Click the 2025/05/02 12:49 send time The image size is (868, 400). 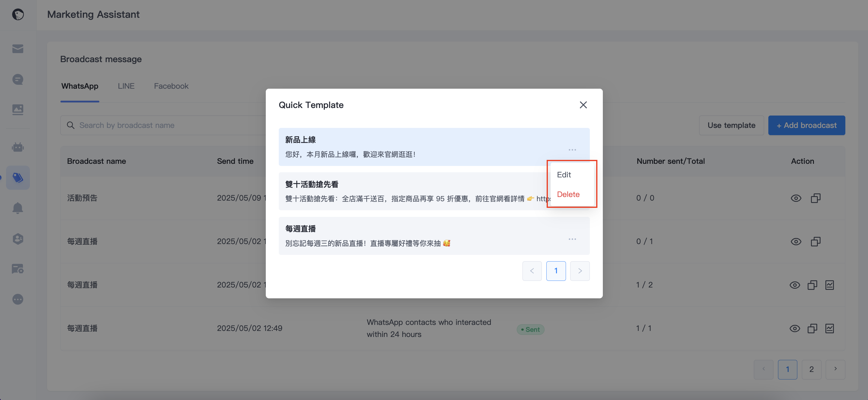249,328
